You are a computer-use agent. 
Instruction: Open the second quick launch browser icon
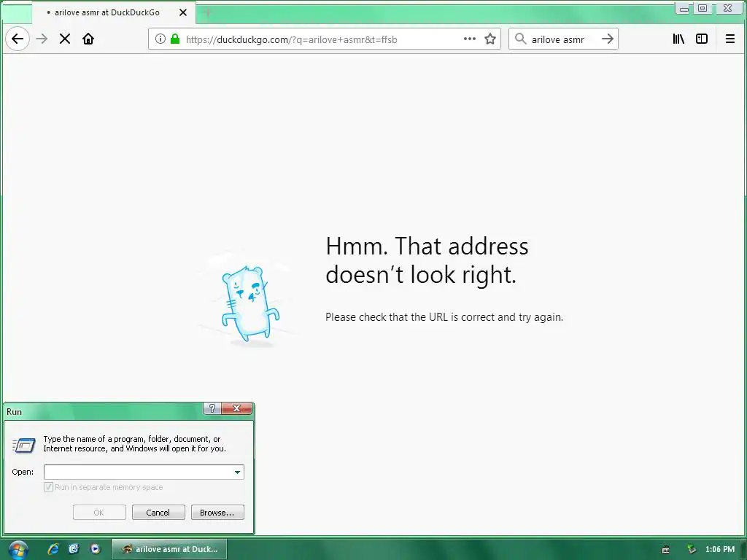pos(74,549)
